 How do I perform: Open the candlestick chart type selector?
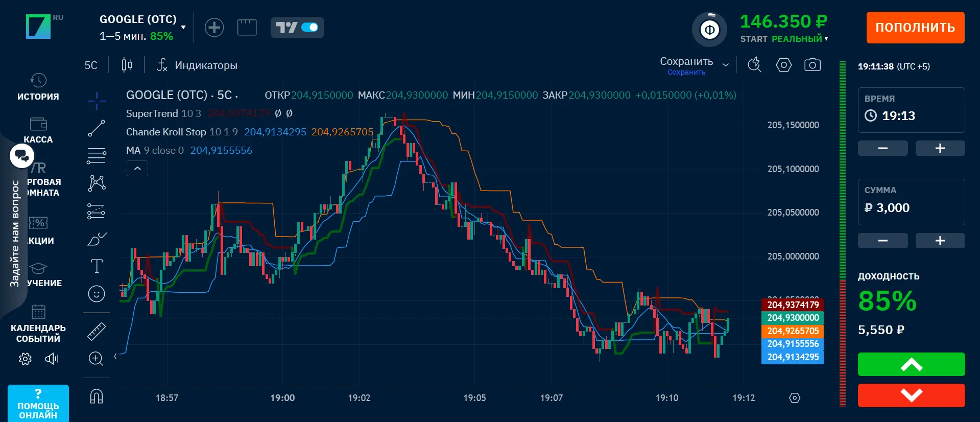127,65
